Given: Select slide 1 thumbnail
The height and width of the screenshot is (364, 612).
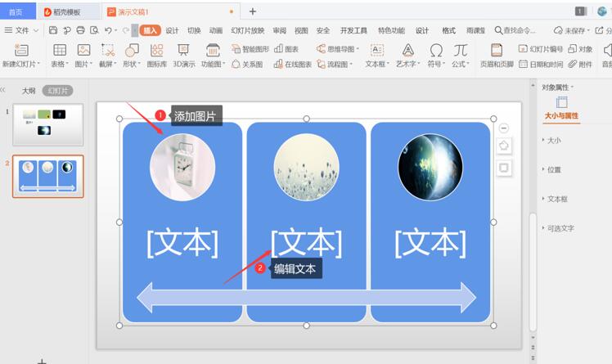Looking at the screenshot, I should (x=47, y=124).
